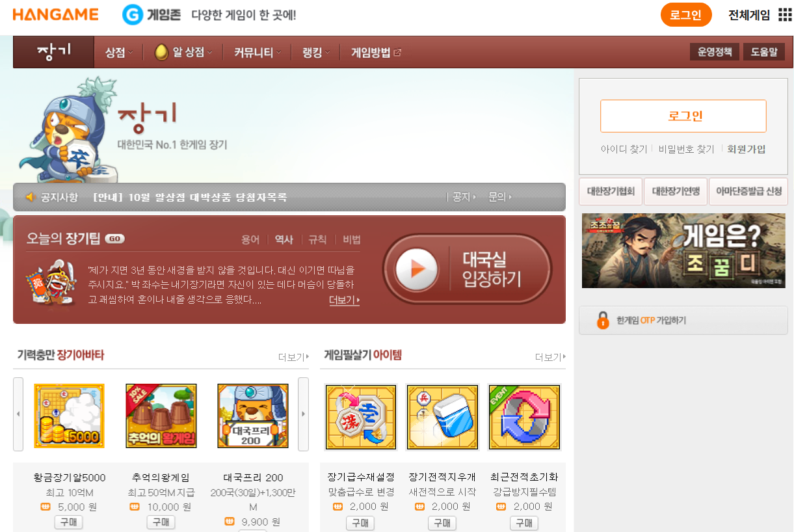Buy the 황금장기알5000 item with 구매
This screenshot has height=532, width=794.
[x=68, y=522]
